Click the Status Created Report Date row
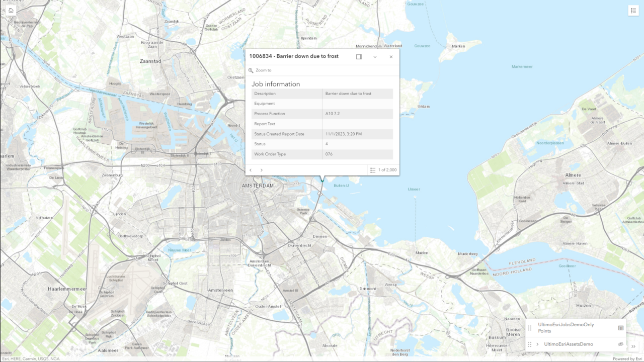Image resolution: width=644 pixels, height=362 pixels. click(x=322, y=134)
